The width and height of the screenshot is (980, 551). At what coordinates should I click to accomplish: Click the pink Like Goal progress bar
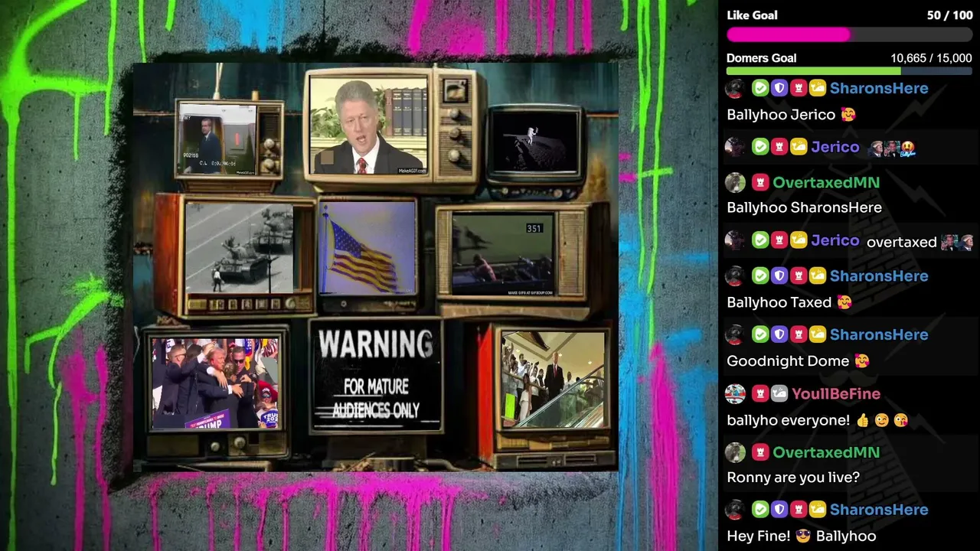849,34
